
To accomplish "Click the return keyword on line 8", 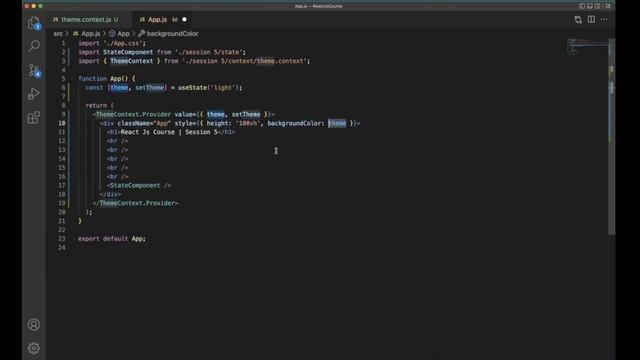I will click(96, 105).
